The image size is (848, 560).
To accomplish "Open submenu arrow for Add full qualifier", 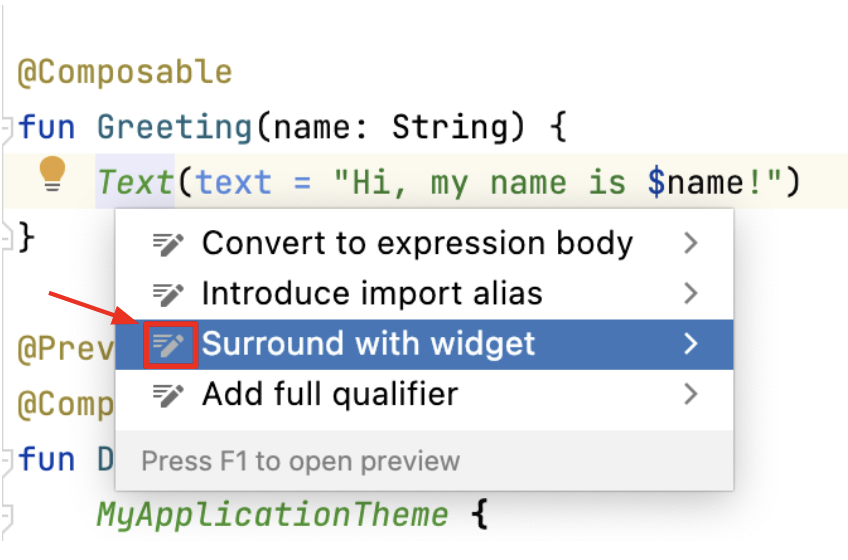I will 690,395.
